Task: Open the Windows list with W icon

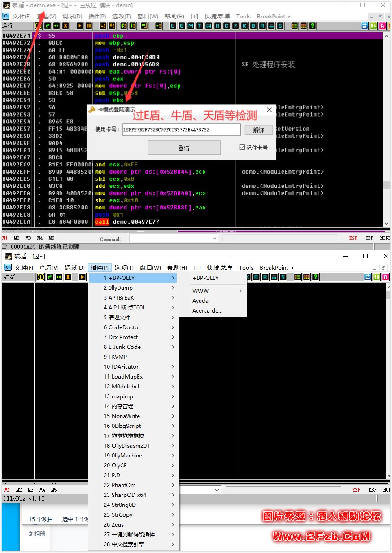Action: tap(209, 26)
